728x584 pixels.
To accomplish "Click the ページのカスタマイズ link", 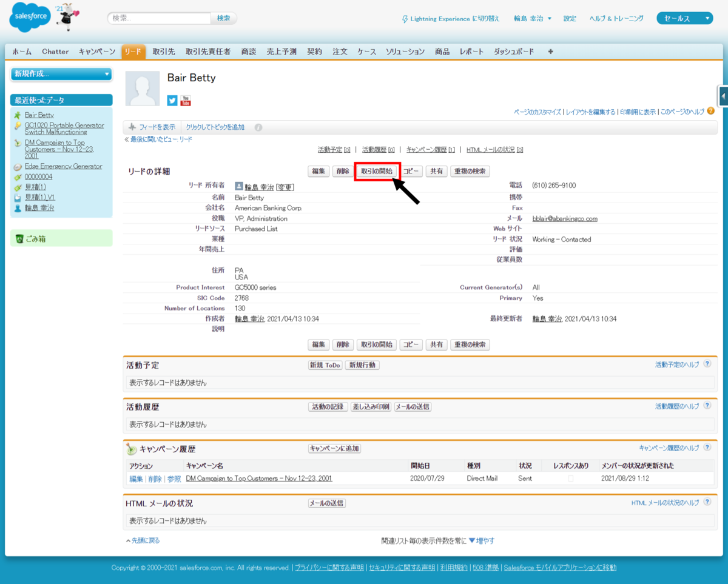I will (538, 112).
